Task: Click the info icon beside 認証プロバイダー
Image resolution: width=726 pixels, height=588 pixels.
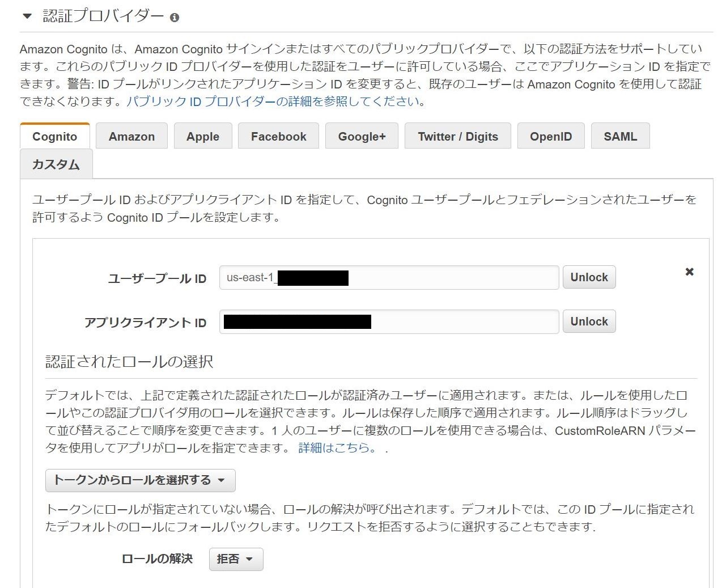Action: 175,18
